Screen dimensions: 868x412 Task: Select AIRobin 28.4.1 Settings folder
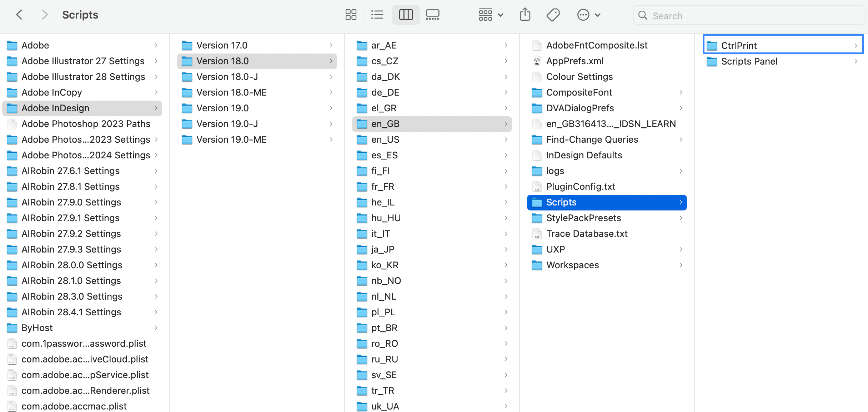pyautogui.click(x=82, y=312)
